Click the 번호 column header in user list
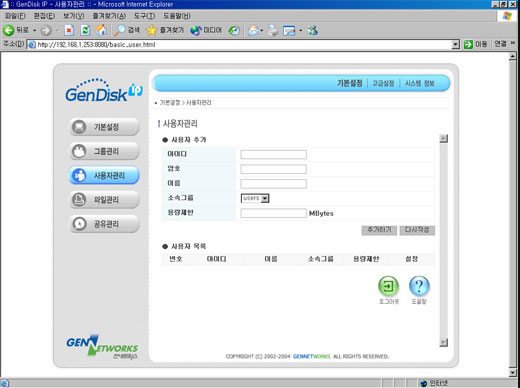The height and width of the screenshot is (388, 520). click(x=176, y=259)
